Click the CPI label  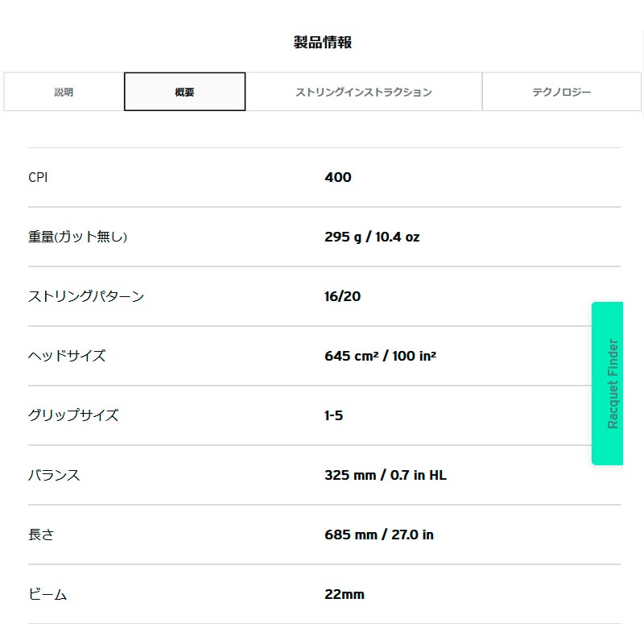(38, 177)
